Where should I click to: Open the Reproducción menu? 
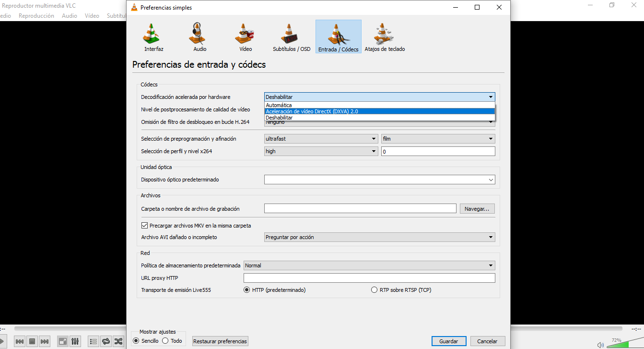click(36, 16)
